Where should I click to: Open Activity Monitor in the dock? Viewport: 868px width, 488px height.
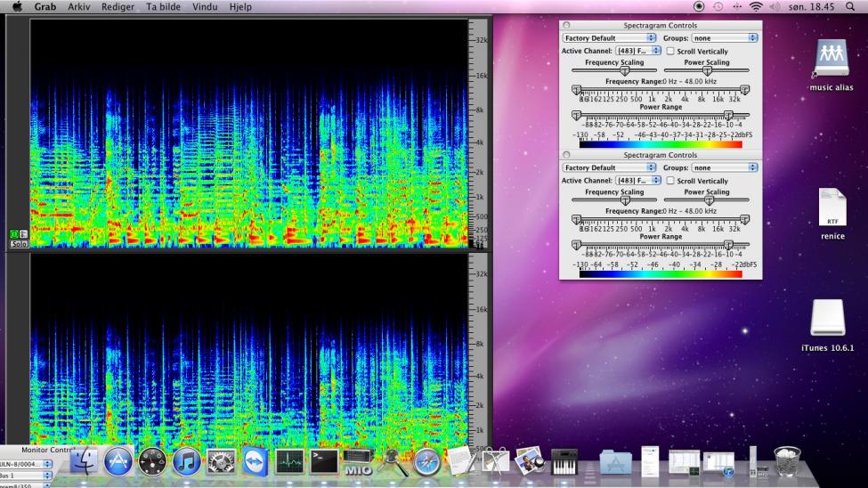(x=288, y=461)
